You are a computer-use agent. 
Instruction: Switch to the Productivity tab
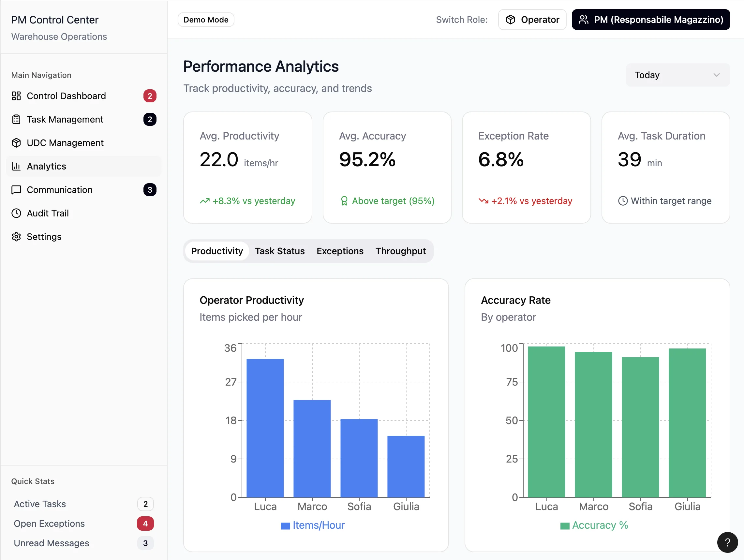pyautogui.click(x=217, y=251)
